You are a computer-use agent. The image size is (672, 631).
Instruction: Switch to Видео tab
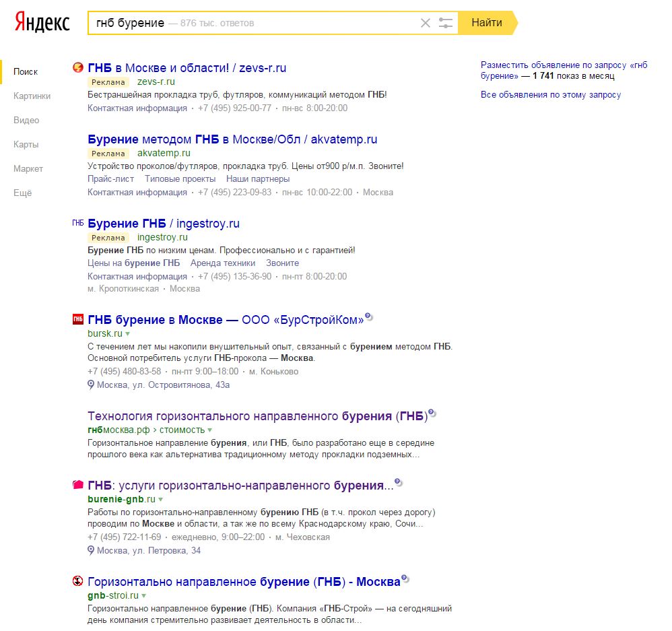(x=26, y=121)
